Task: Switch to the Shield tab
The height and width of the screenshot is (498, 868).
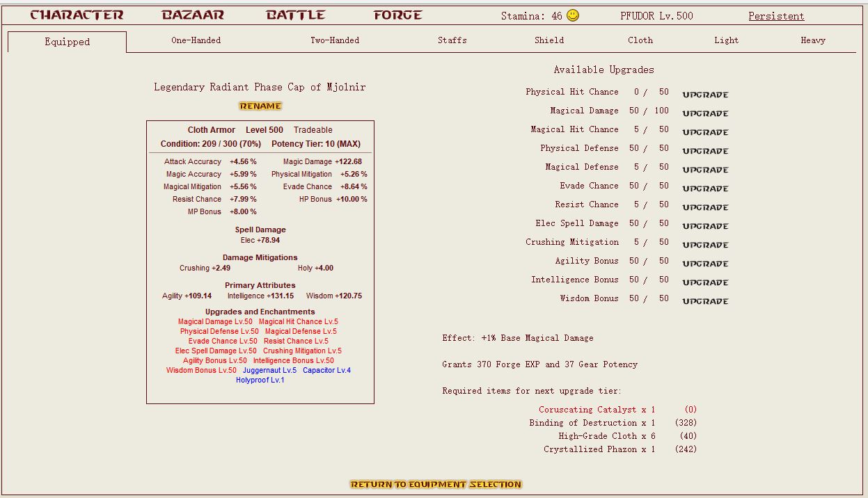Action: point(549,40)
